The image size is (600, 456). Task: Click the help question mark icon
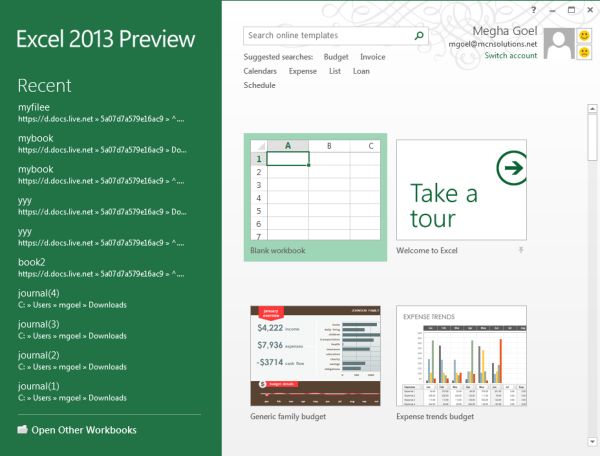tap(534, 10)
